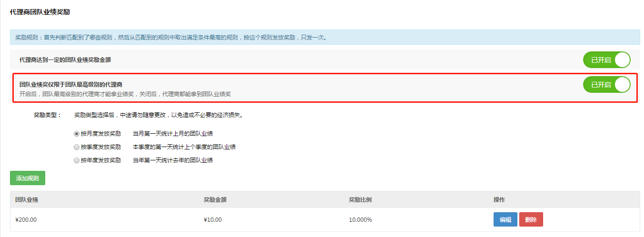Click the 本季度的第一天统计上个季度的团队业绩 description
The image size is (644, 237).
pos(185,147)
